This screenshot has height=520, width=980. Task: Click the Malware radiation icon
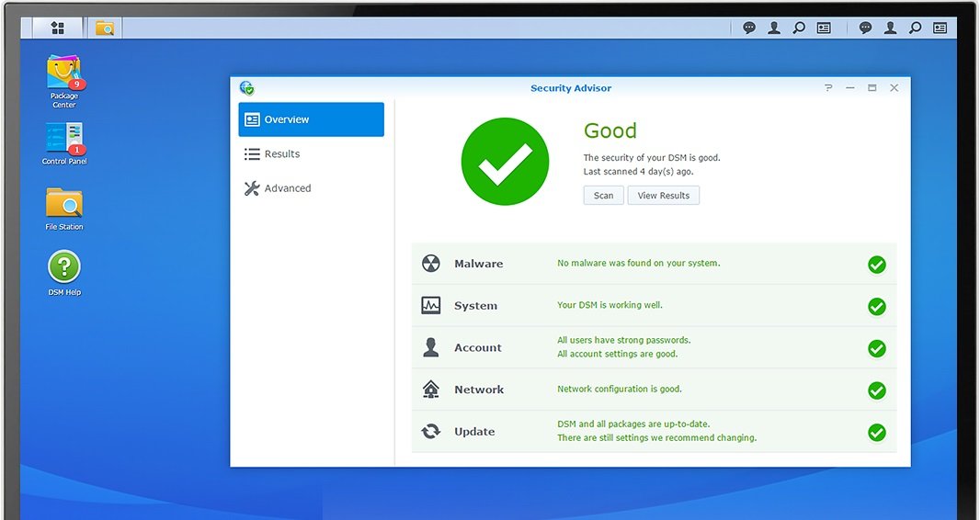click(x=431, y=264)
